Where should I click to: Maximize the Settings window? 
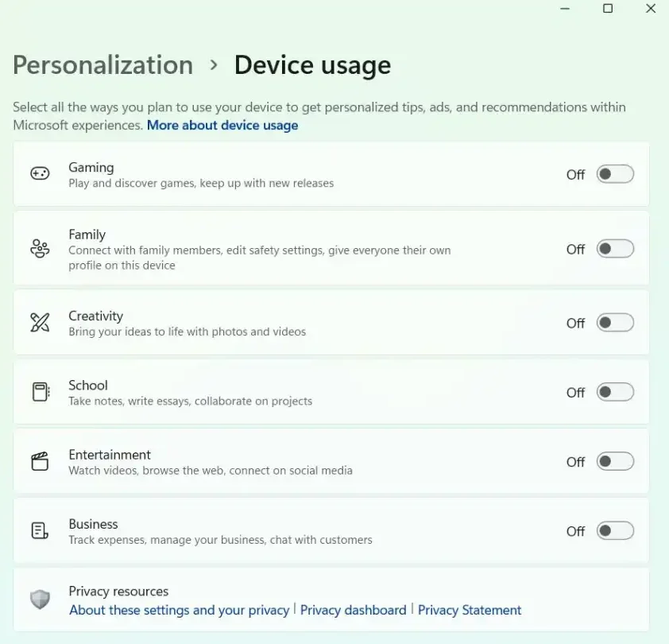[x=607, y=9]
